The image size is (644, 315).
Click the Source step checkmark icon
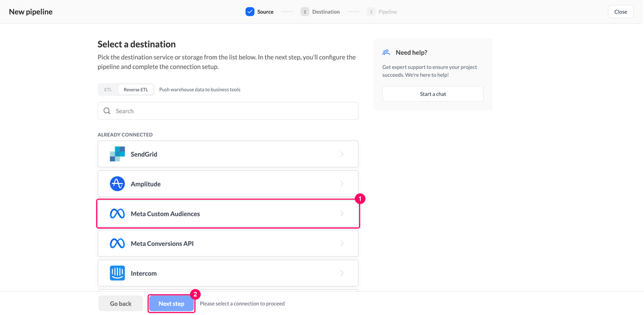(x=250, y=12)
